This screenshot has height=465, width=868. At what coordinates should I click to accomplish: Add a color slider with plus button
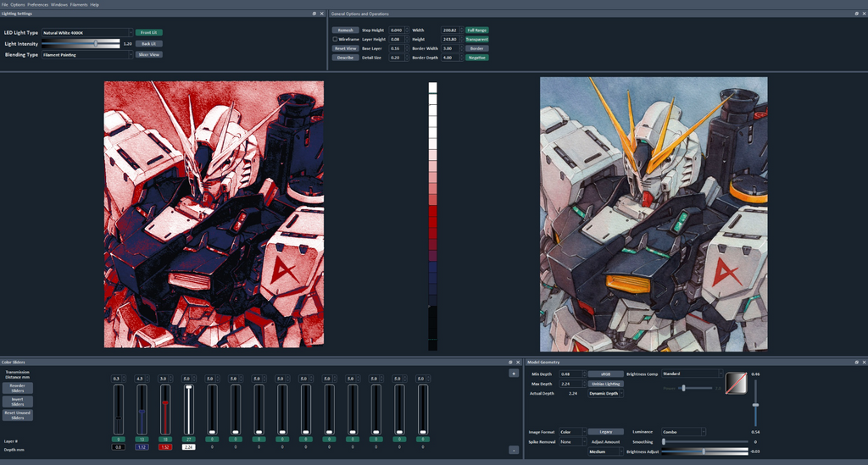513,374
